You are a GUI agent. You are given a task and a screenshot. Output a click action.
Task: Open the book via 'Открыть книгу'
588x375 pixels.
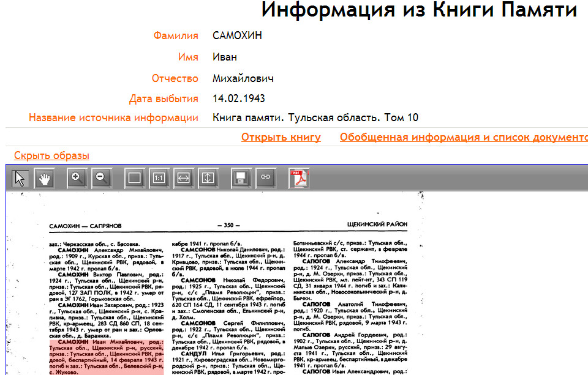click(281, 137)
